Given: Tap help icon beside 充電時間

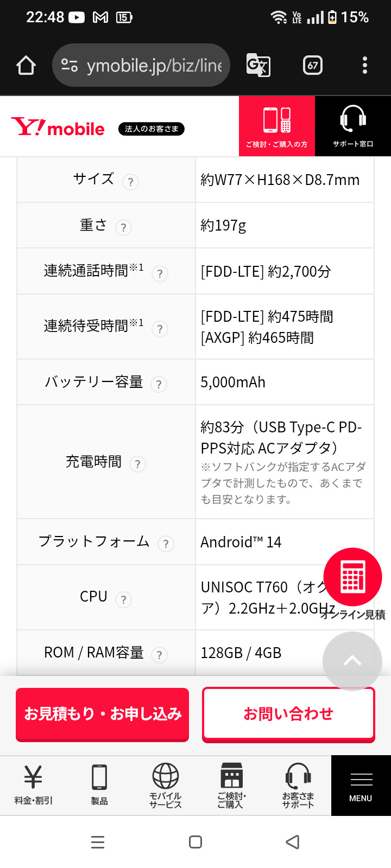Looking at the screenshot, I should [138, 464].
